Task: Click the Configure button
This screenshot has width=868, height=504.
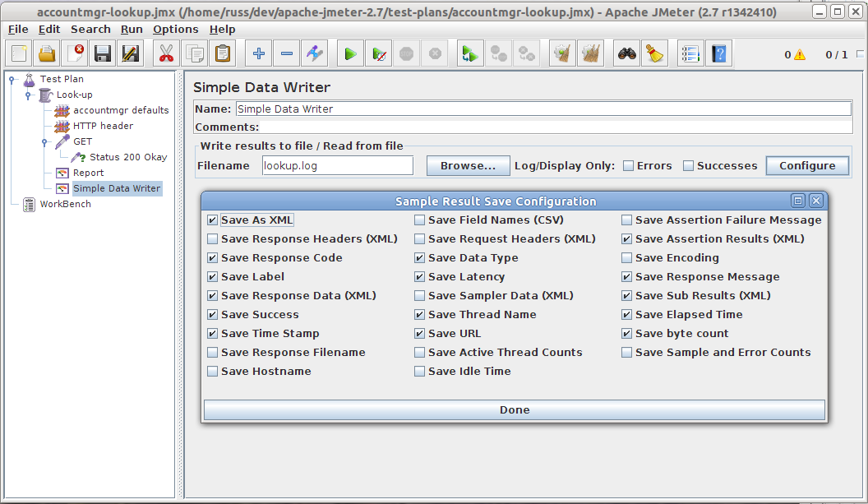Action: [807, 165]
